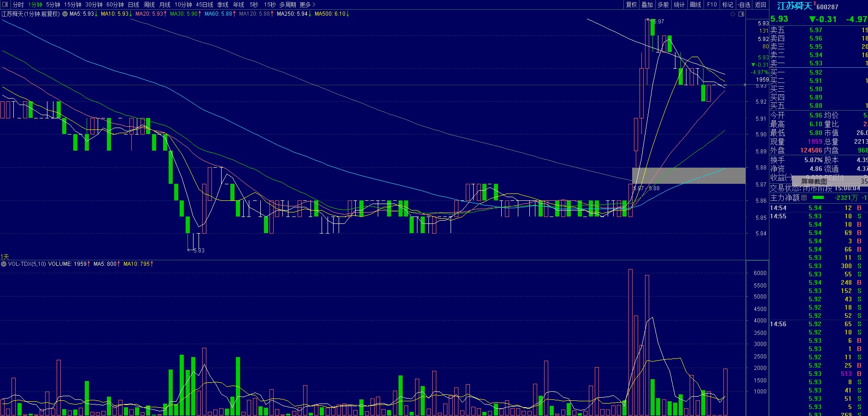Viewport: 868px width, 416px height.
Task: Click the 换手 5.07% turnover value
Action: coord(813,160)
